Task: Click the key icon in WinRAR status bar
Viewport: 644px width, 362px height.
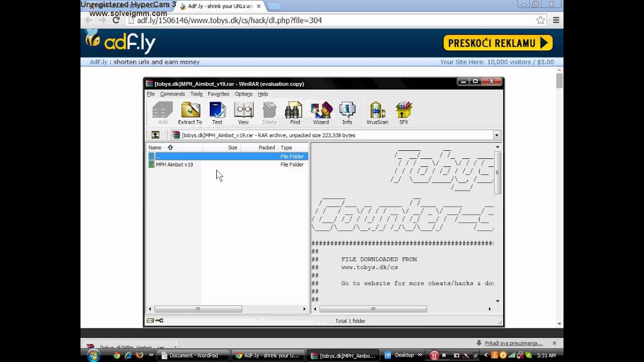Action: point(159,320)
